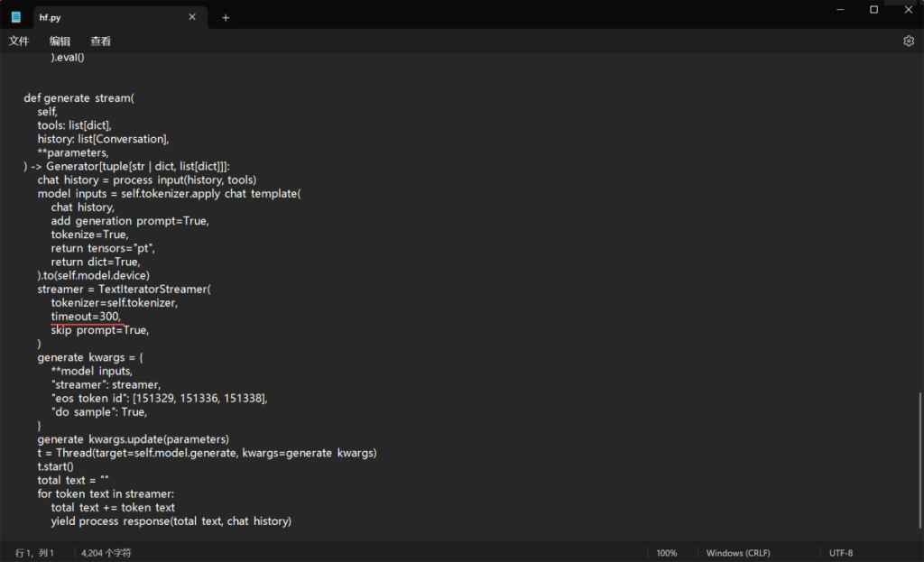Close the hf.py tab
The width and height of the screenshot is (924, 562).
tap(192, 17)
